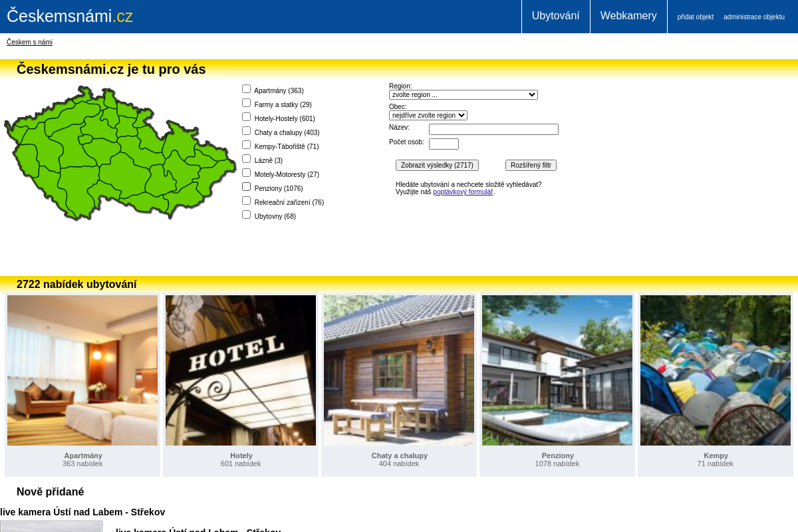This screenshot has width=798, height=532.
Task: Open the interactive map of Czech regions
Action: [x=120, y=153]
